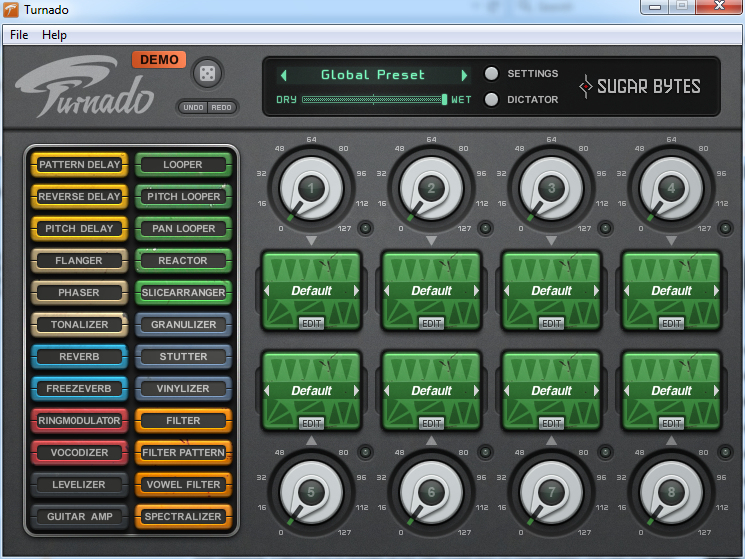
Task: Click previous-preset arrow on slot 4 Default
Action: (627, 291)
